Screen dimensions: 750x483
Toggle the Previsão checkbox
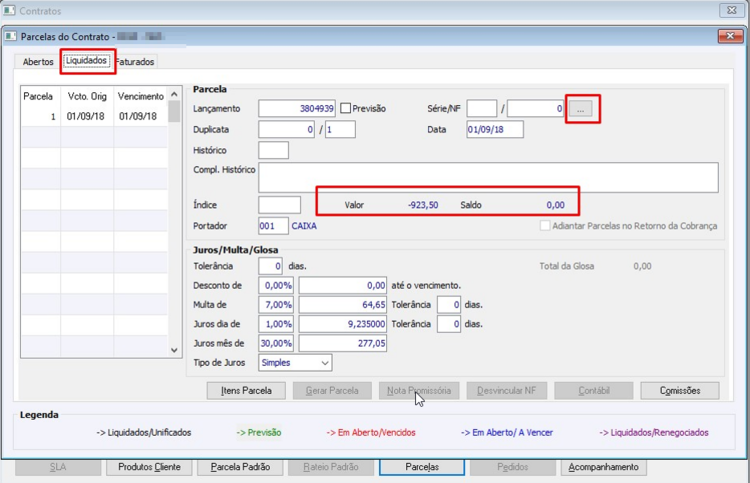tap(345, 109)
